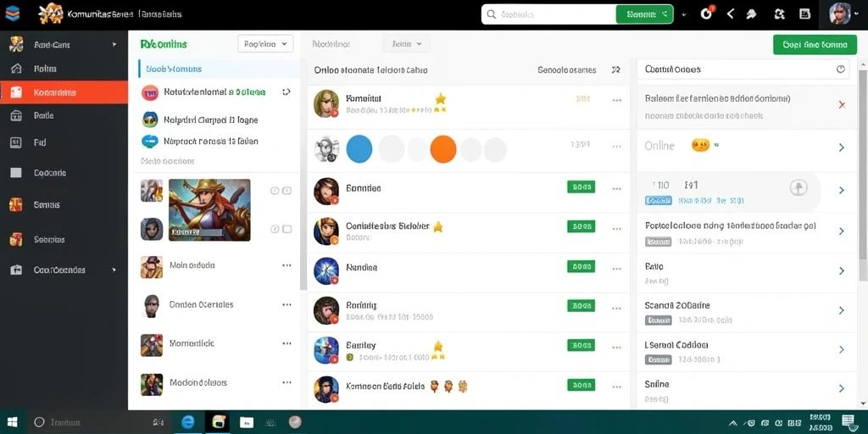Image resolution: width=868 pixels, height=434 pixels.
Task: Open the three-dot menu on the first list row
Action: [617, 101]
